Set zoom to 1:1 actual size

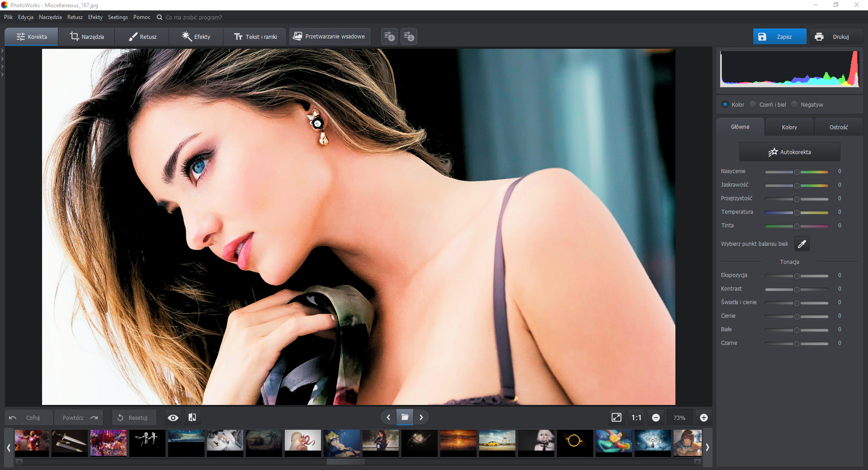pyautogui.click(x=637, y=418)
